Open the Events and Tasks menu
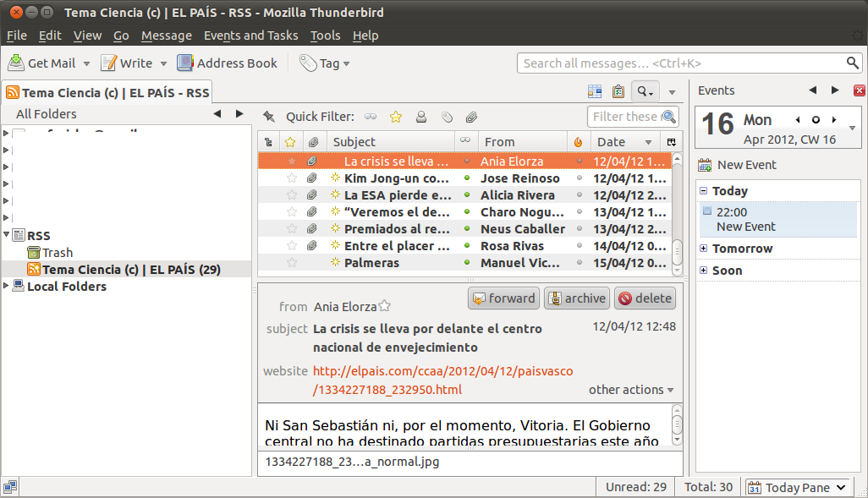The width and height of the screenshot is (868, 498). click(250, 36)
